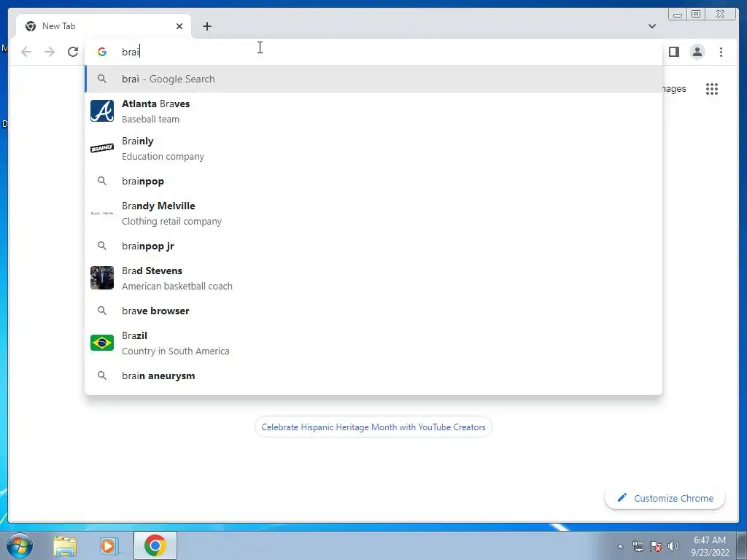Select the brain aneurysm suggestion

(x=373, y=376)
